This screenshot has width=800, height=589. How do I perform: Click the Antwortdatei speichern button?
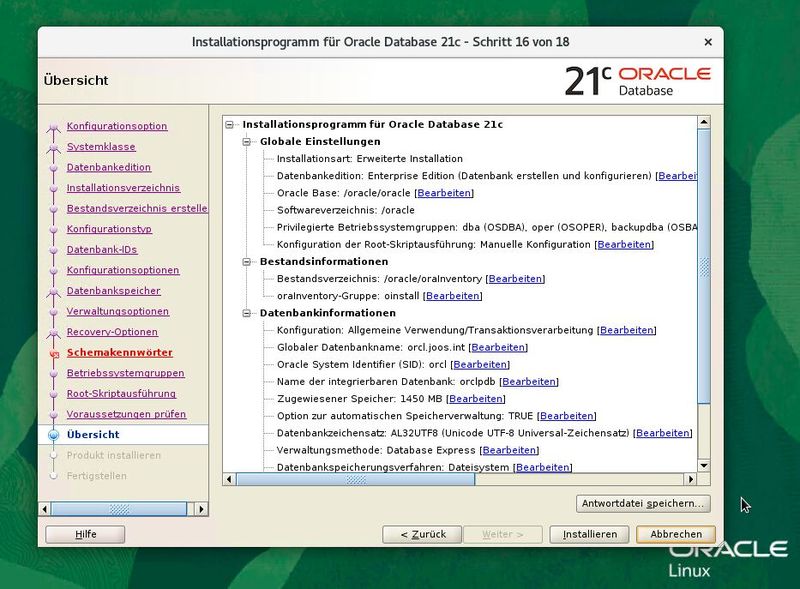click(642, 503)
